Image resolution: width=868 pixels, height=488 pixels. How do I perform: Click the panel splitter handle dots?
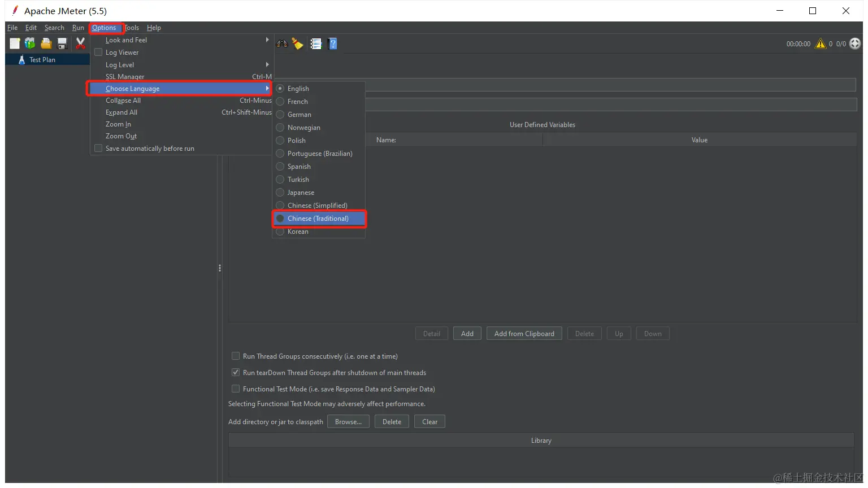tap(220, 268)
